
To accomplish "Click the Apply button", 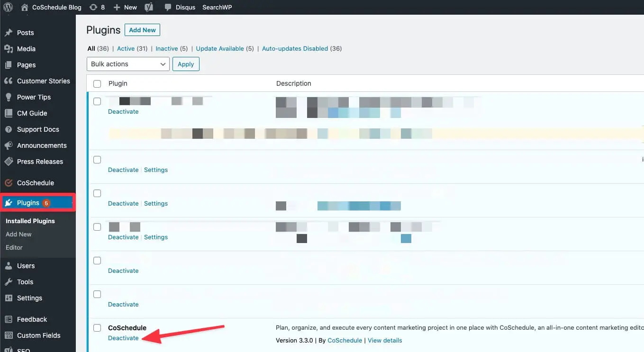I will click(186, 64).
